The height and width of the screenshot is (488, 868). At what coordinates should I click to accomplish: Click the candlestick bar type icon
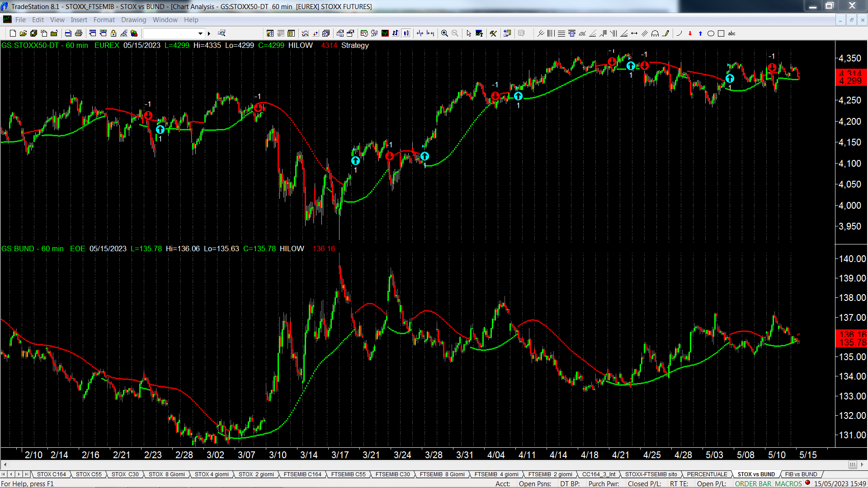point(406,33)
